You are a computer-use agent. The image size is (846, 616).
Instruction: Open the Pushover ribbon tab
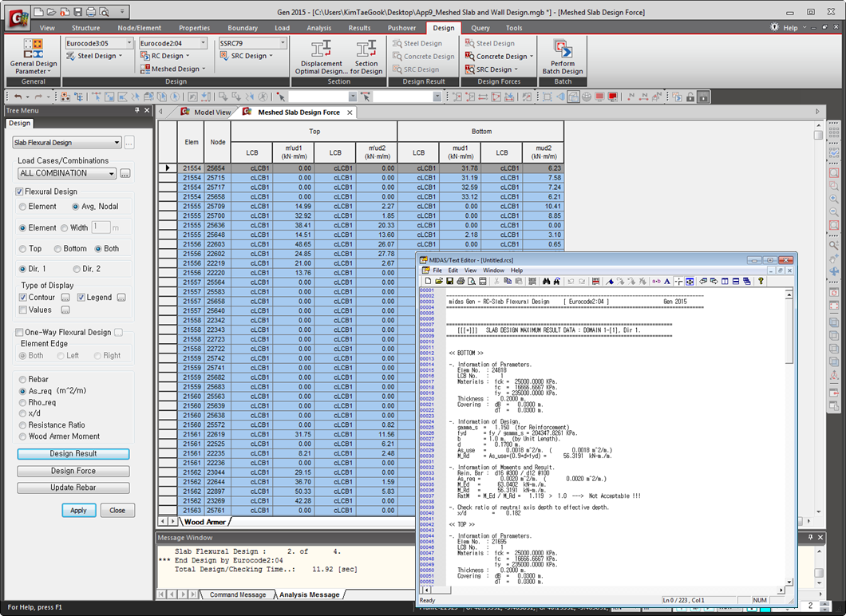pyautogui.click(x=402, y=28)
